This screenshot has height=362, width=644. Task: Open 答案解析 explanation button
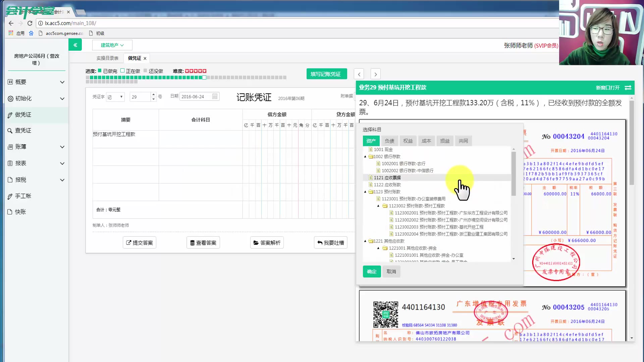(267, 243)
